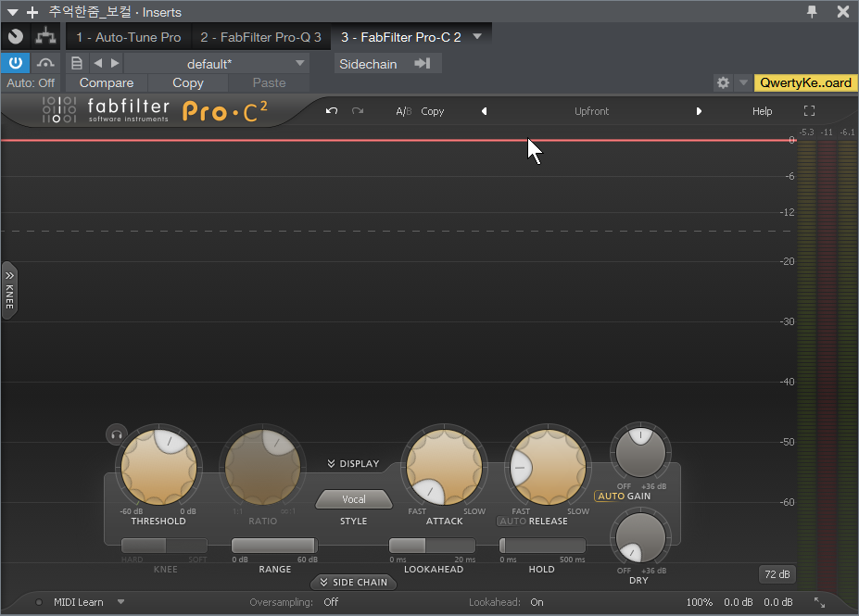Open the settings gear icon
The width and height of the screenshot is (859, 616).
pyautogui.click(x=723, y=82)
